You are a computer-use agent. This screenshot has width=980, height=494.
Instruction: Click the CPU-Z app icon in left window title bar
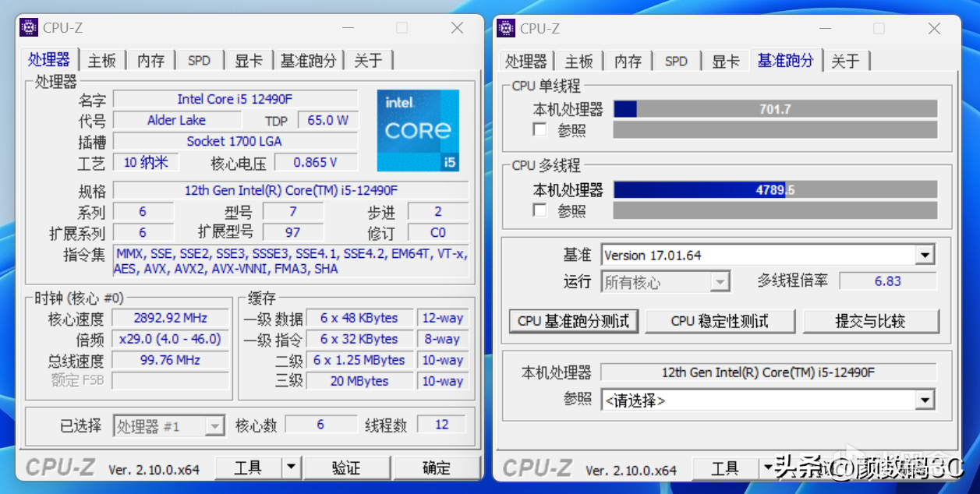pyautogui.click(x=29, y=28)
